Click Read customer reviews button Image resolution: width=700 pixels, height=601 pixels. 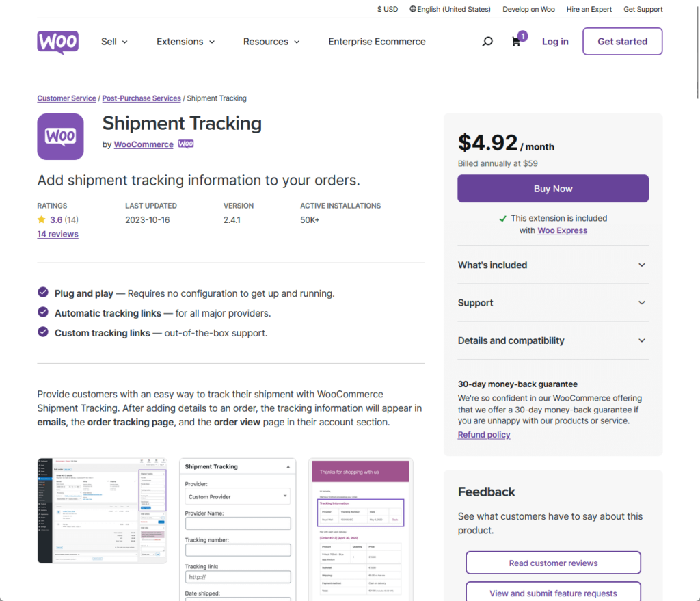553,563
